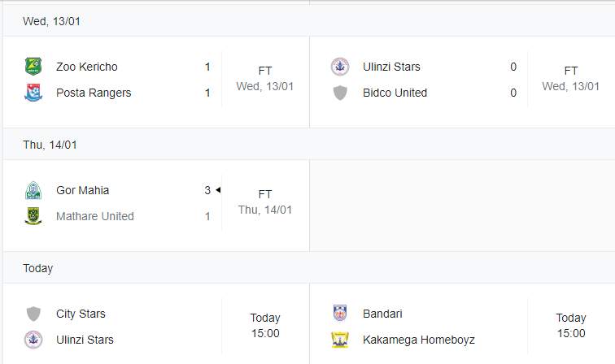Click the Today date section header

(x=309, y=268)
